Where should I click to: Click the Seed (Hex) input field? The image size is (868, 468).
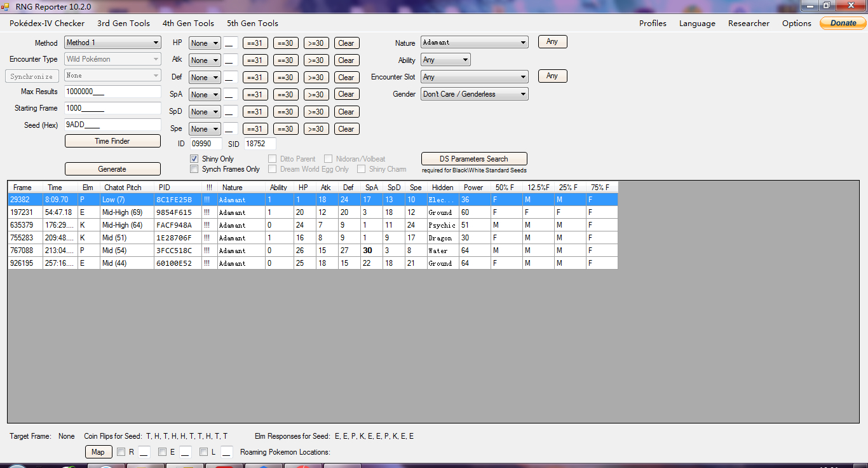point(112,125)
